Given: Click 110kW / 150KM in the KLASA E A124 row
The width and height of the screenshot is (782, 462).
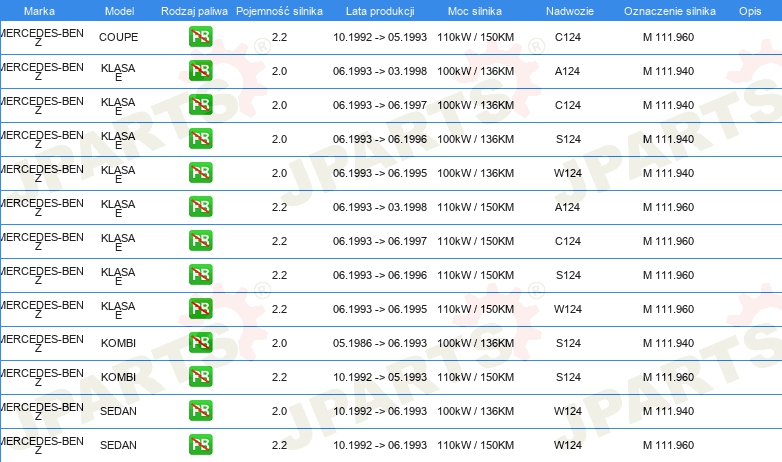Looking at the screenshot, I should [476, 207].
